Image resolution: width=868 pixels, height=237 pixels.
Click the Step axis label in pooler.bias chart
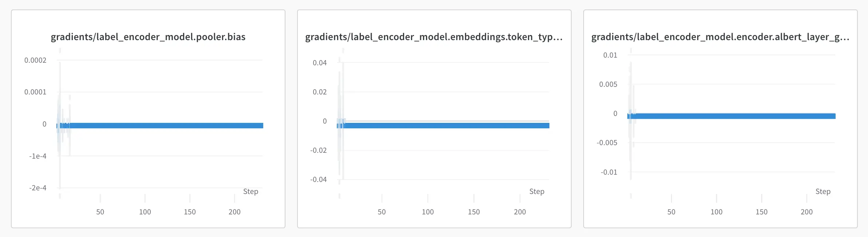250,191
